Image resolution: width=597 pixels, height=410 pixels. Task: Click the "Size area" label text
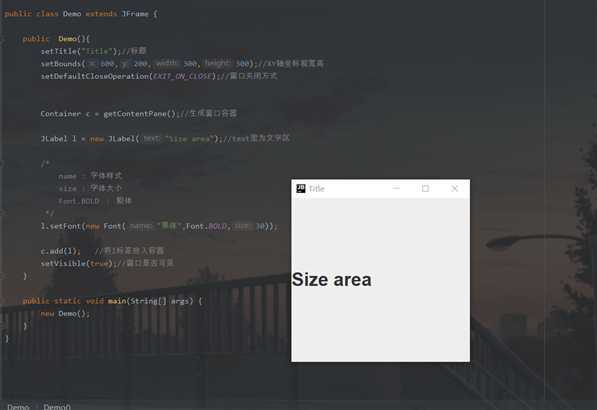click(332, 280)
